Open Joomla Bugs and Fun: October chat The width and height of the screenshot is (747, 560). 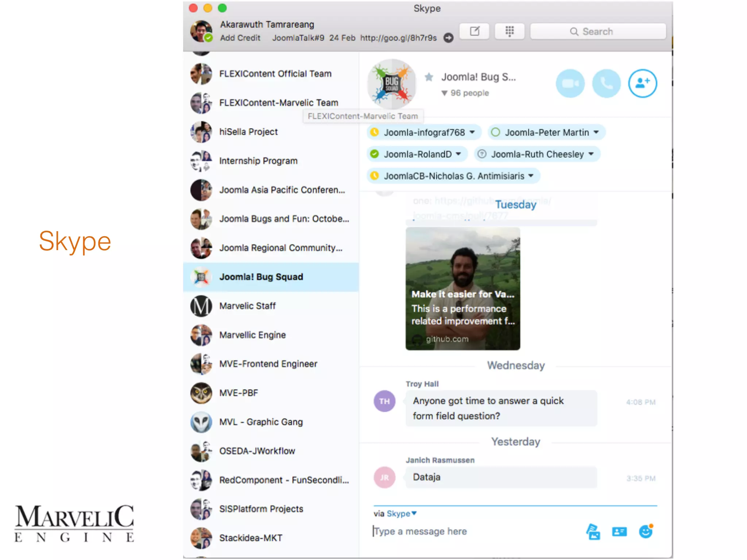tap(271, 219)
